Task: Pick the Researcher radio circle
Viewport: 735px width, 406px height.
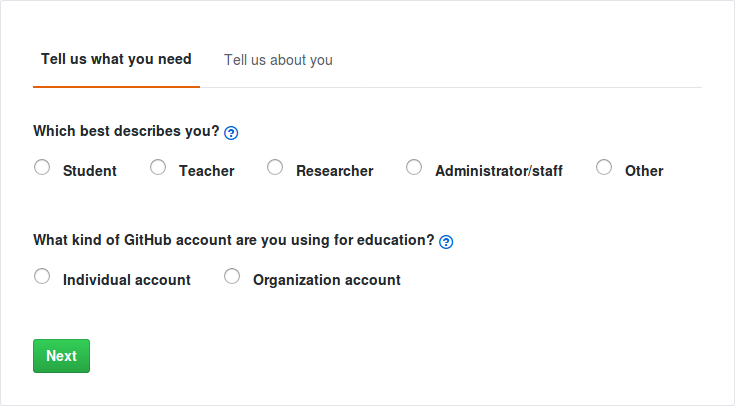Action: (x=275, y=168)
